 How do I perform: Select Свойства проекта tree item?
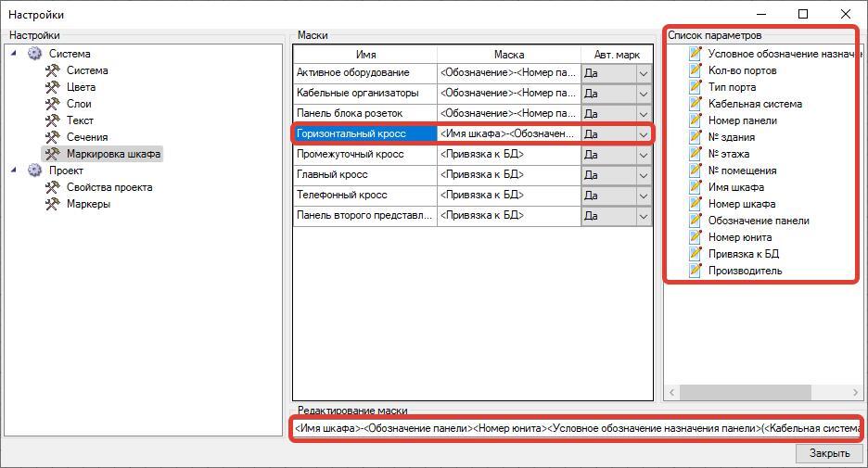point(109,187)
